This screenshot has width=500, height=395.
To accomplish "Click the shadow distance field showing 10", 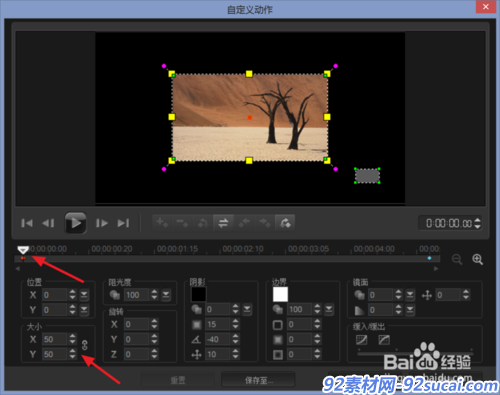I will tap(218, 354).
